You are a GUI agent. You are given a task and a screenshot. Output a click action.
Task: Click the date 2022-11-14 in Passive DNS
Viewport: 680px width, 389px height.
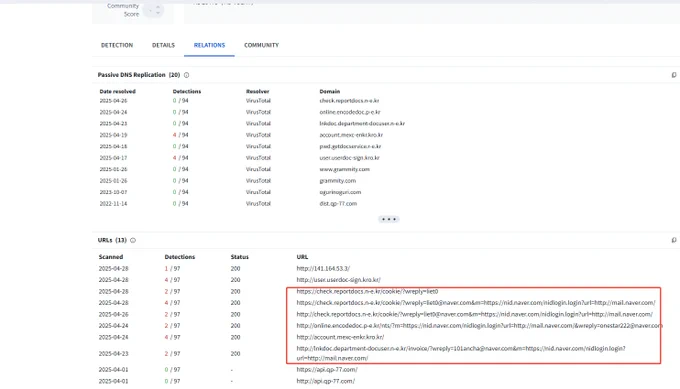pos(113,203)
